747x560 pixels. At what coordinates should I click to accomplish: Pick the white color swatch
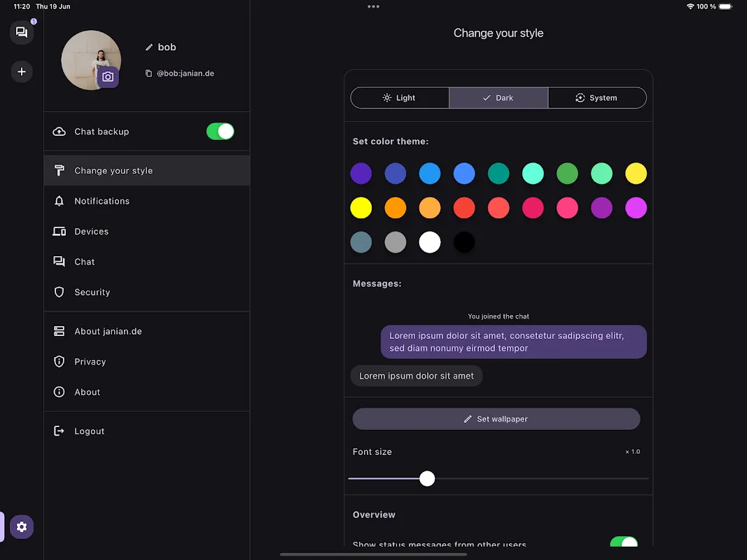430,242
